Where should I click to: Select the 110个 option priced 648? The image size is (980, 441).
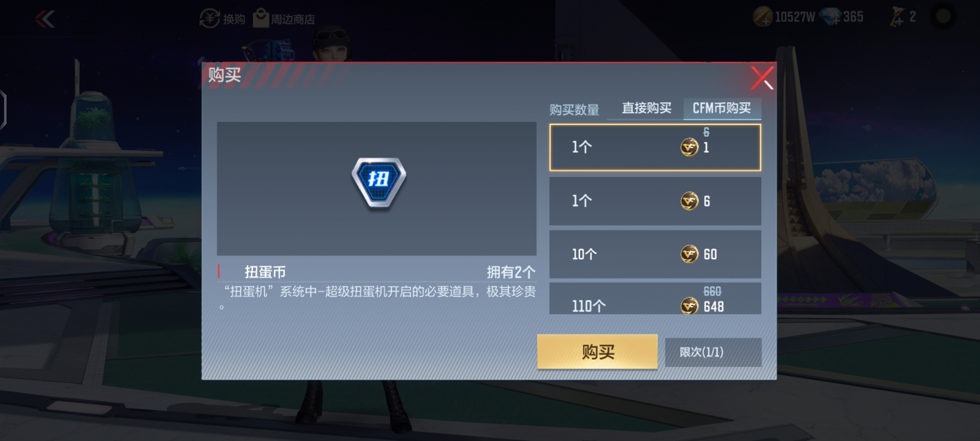pos(655,298)
